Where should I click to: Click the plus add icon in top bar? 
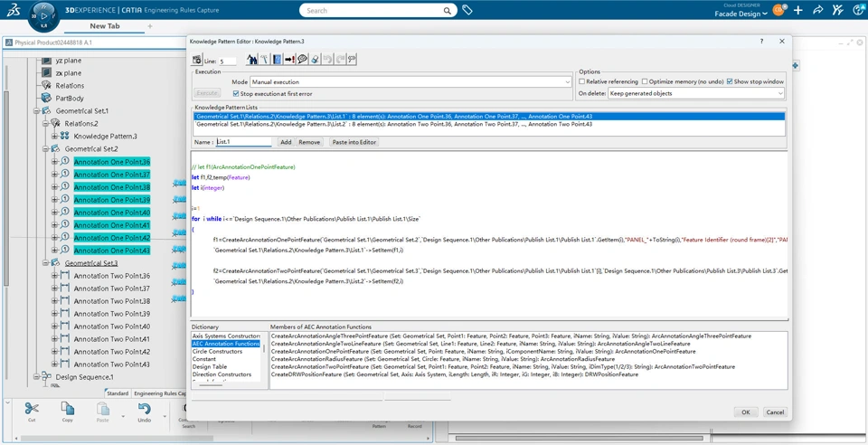797,10
